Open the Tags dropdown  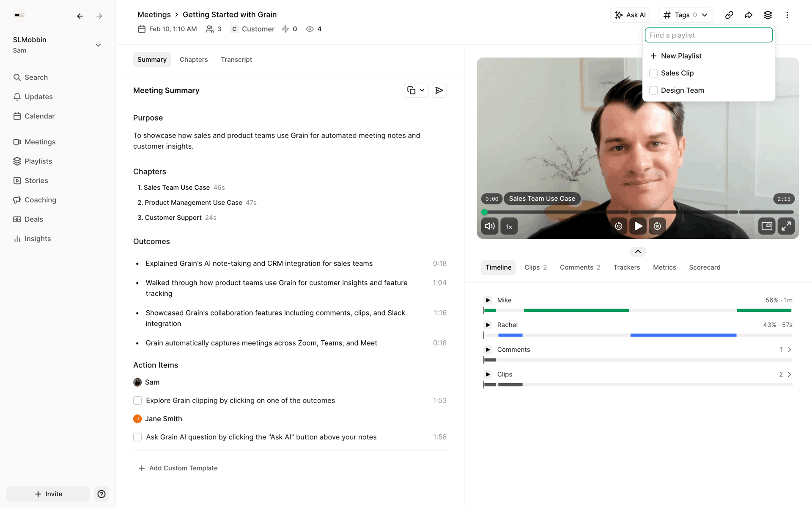point(686,15)
